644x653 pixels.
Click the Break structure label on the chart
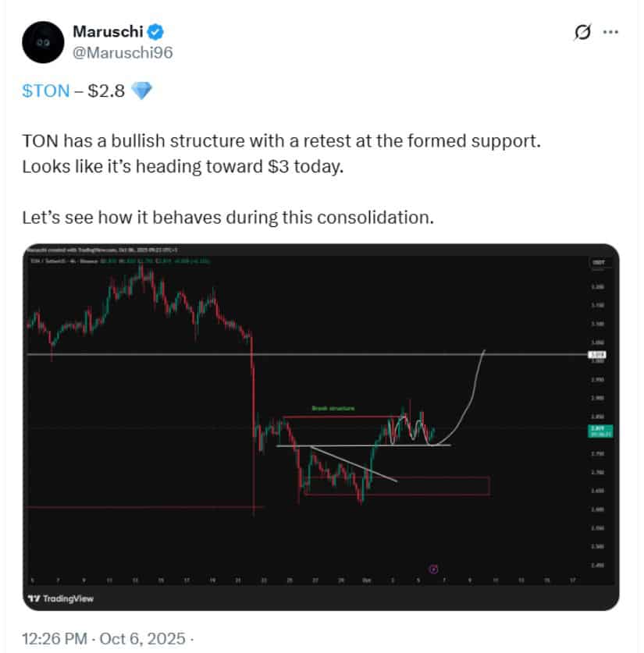pyautogui.click(x=334, y=408)
